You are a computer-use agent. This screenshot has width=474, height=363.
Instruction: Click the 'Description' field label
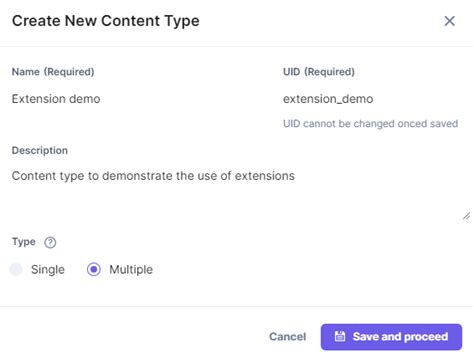40,150
